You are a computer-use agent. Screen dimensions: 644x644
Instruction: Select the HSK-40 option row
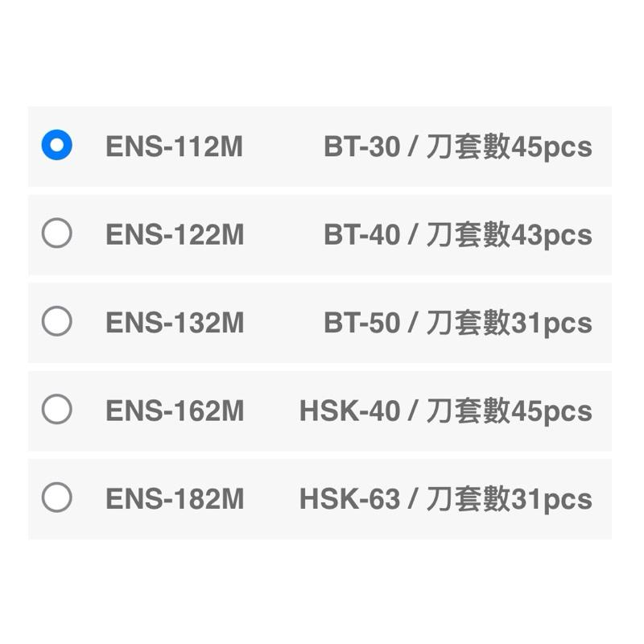click(x=322, y=411)
